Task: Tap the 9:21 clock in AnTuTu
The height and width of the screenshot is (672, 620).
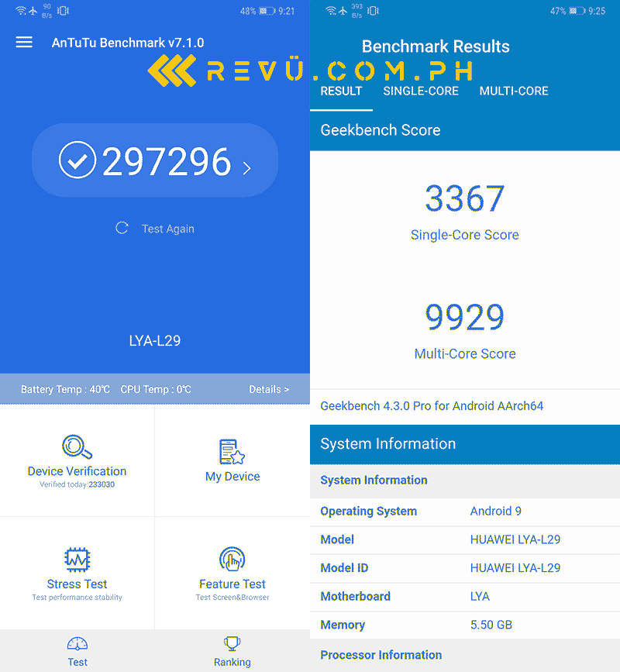Action: coord(287,11)
